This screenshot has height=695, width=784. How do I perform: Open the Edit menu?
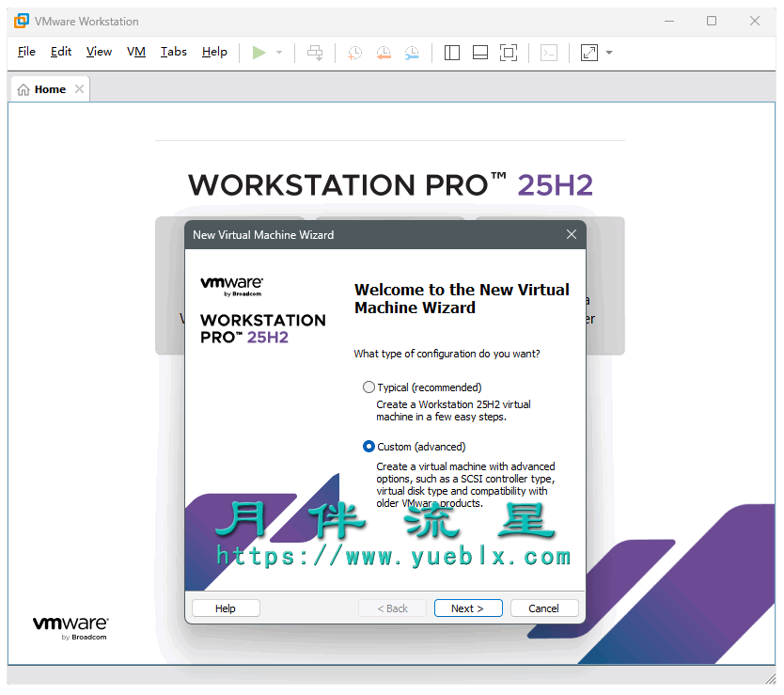coord(61,52)
